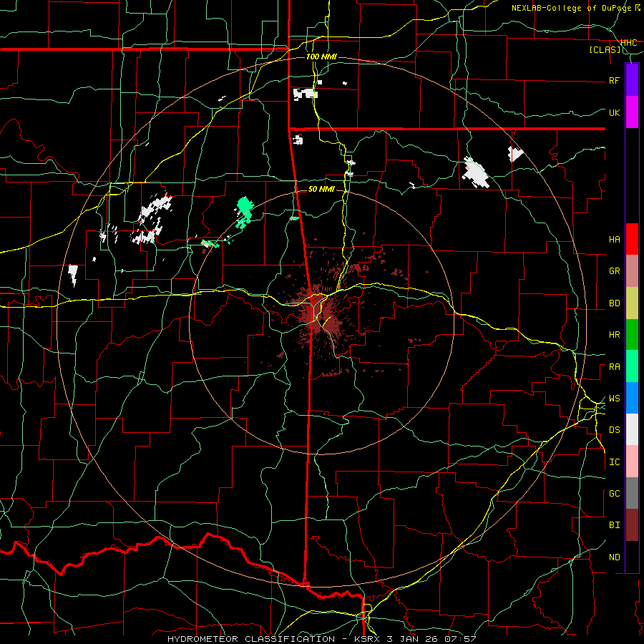Click the HA red legend swatch
This screenshot has width=644, height=644.
click(x=632, y=239)
